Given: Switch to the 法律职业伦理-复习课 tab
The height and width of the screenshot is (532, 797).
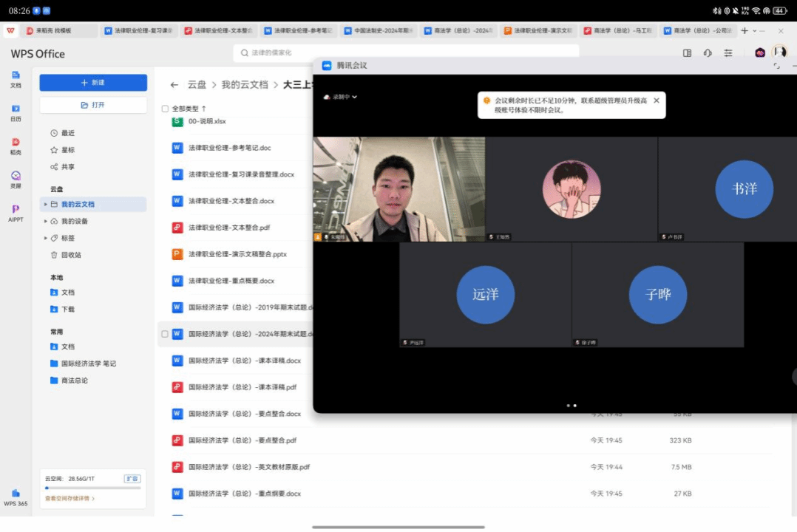Looking at the screenshot, I should 139,31.
